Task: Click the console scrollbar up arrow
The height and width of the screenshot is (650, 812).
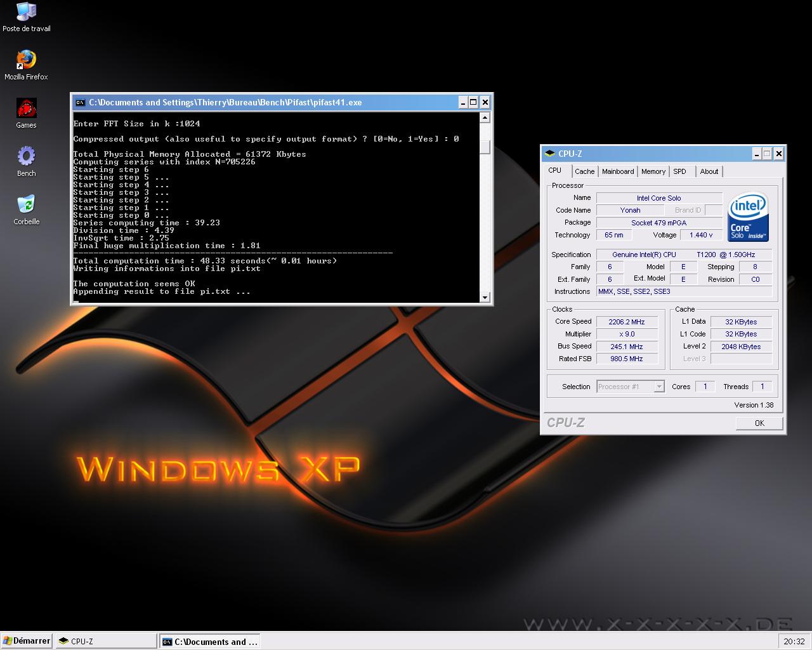Action: [485, 117]
